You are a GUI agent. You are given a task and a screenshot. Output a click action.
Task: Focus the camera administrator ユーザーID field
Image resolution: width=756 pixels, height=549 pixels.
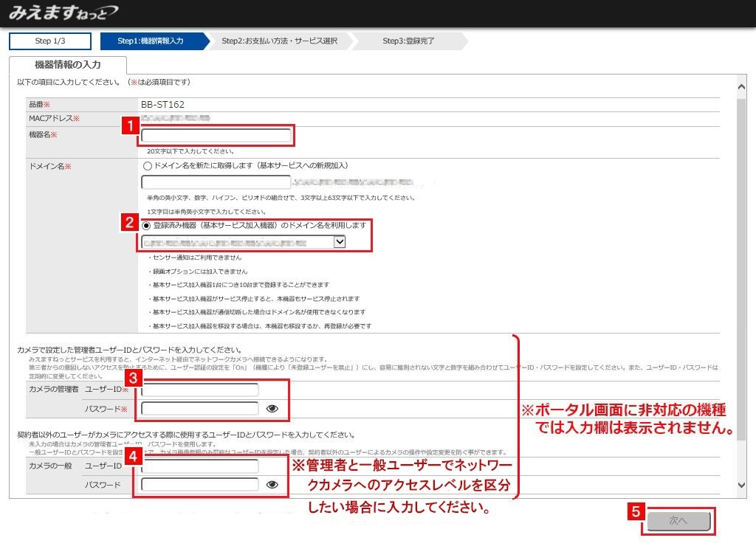(x=200, y=390)
